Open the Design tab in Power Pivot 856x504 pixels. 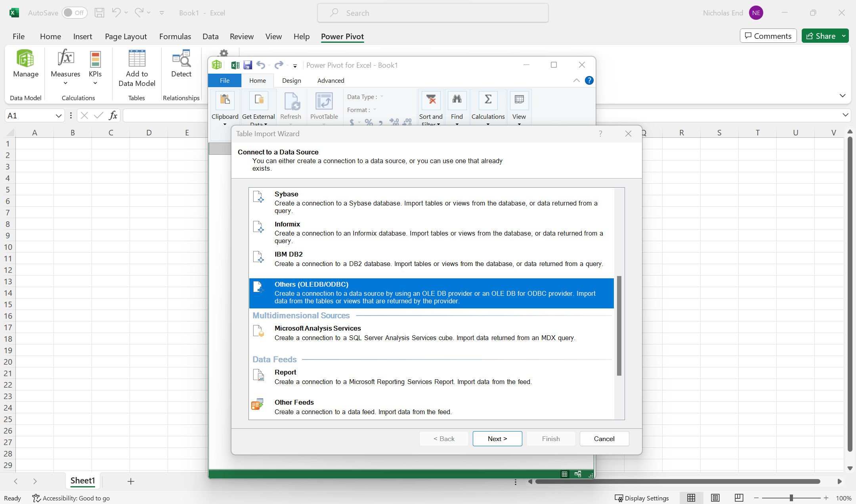click(291, 80)
